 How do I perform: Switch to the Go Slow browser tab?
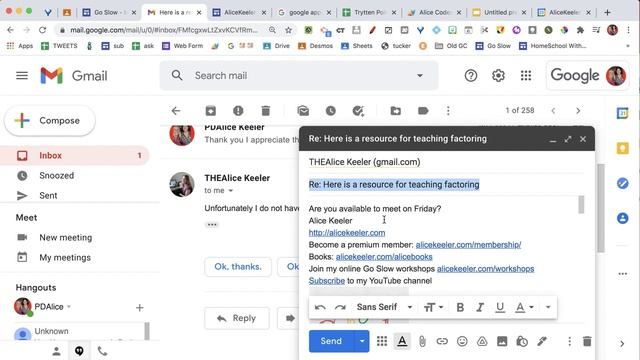point(109,13)
